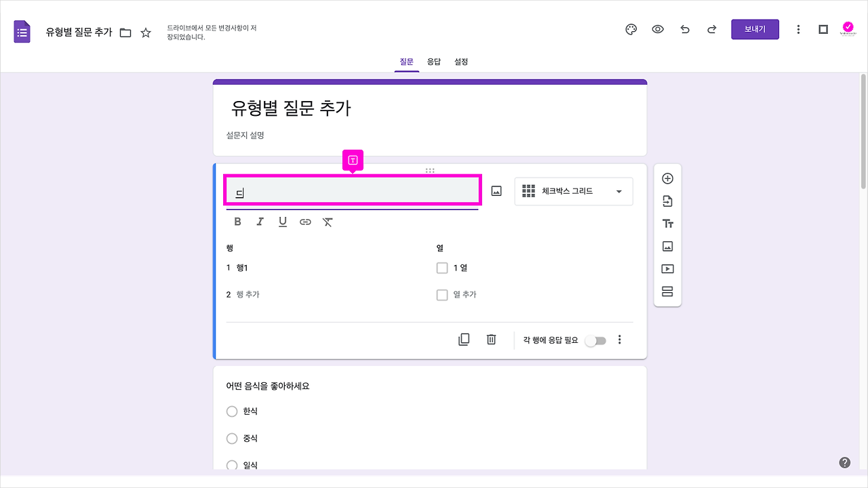Screen dimensions: 868x488
Task: Add a video using the sidebar icon
Action: click(x=667, y=268)
